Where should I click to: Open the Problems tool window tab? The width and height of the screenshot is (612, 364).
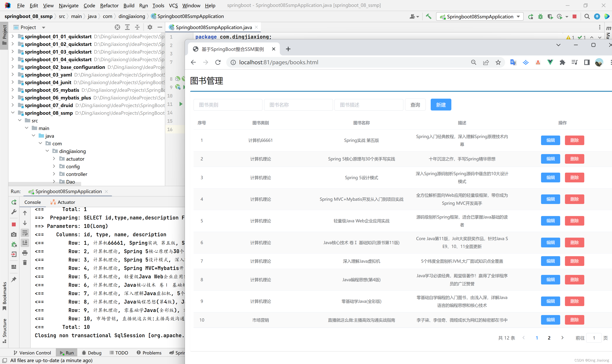point(149,353)
